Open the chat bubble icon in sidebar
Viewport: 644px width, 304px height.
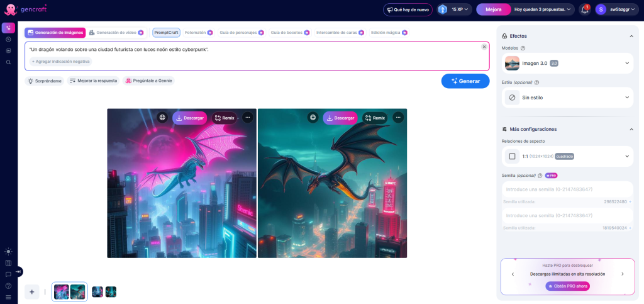point(8,274)
